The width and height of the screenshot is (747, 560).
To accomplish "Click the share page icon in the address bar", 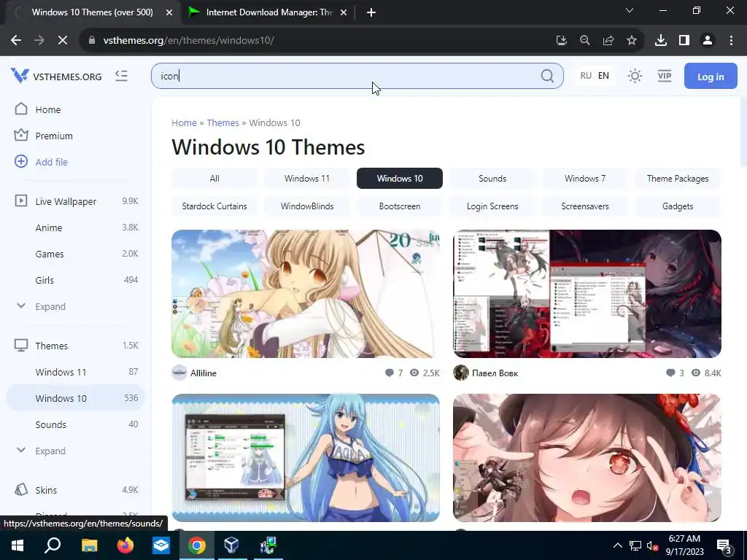I will [608, 41].
